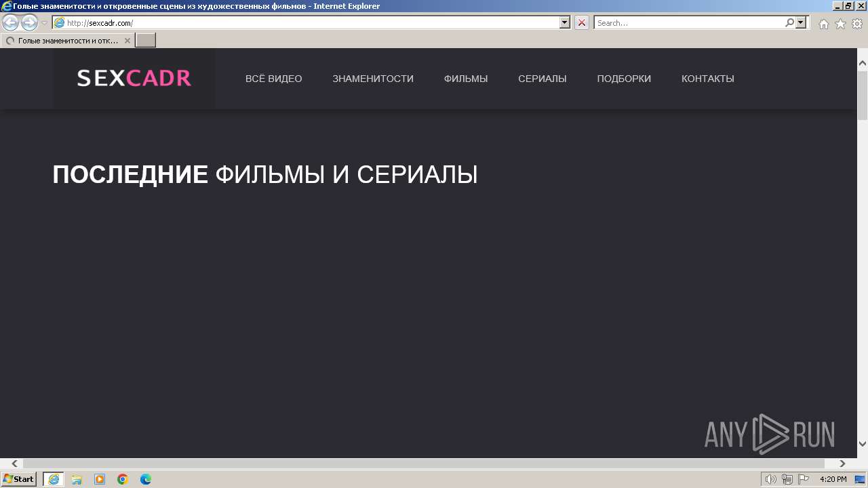Click the vertical scrollbar thumb
Image resolution: width=868 pixels, height=488 pixels.
(863, 94)
